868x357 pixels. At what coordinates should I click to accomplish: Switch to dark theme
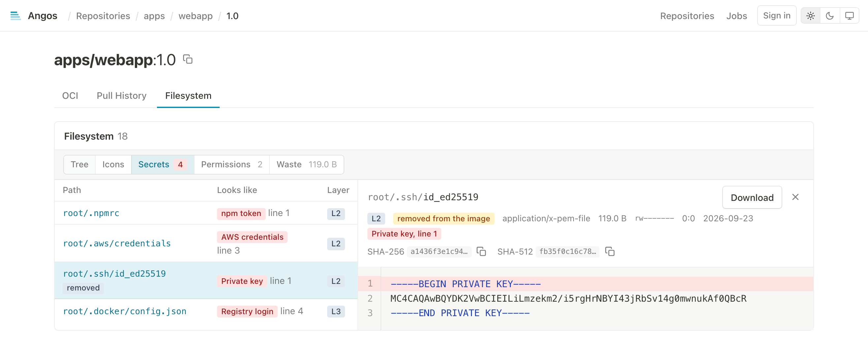point(830,16)
